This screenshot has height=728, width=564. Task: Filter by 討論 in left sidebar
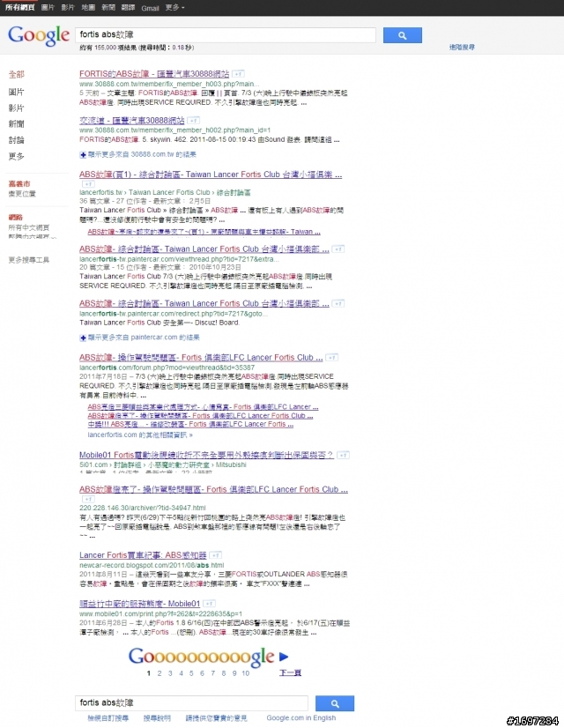[x=16, y=140]
